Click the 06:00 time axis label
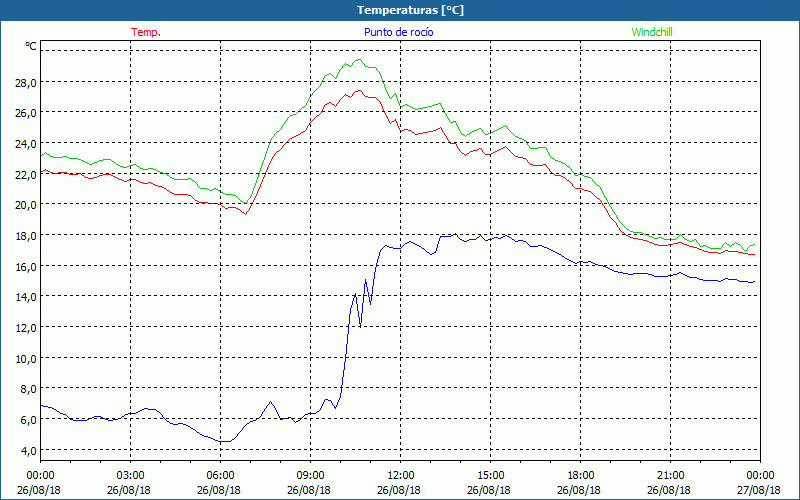Screen dimensions: 800x500 [220, 476]
